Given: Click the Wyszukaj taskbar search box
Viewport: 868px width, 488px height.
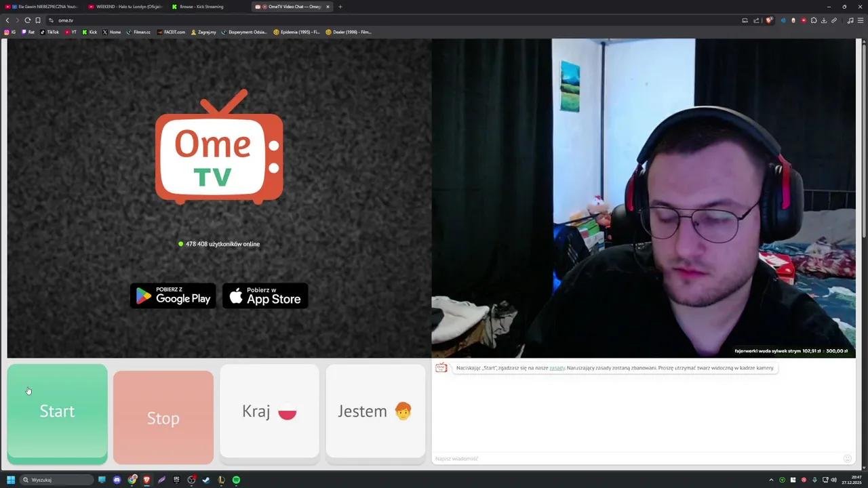Looking at the screenshot, I should coord(56,480).
